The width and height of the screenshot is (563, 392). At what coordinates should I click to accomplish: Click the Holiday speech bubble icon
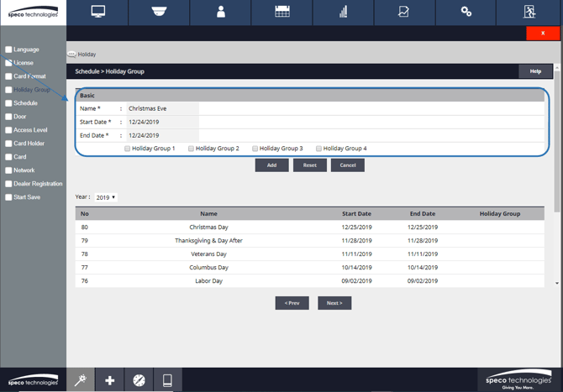tap(71, 55)
